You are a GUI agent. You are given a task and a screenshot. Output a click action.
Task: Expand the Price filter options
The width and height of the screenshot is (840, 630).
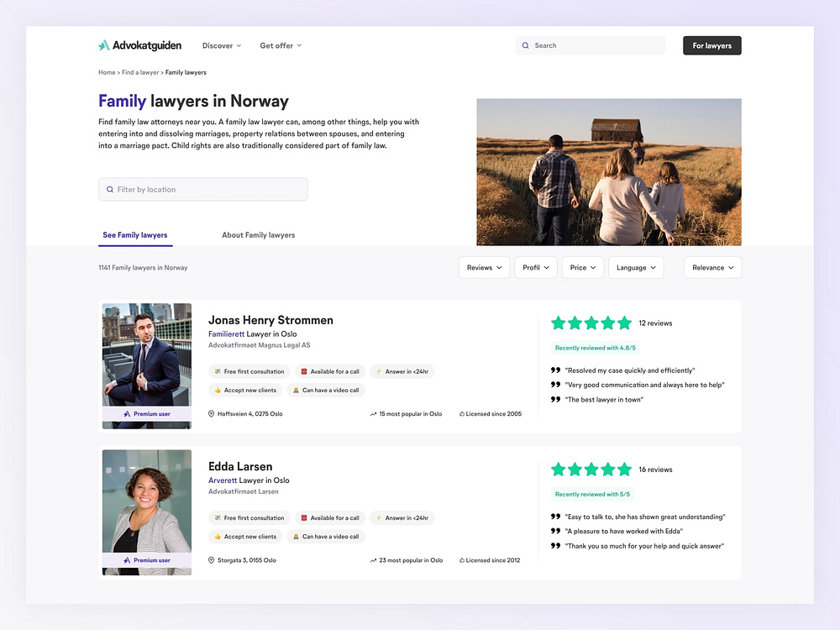(x=582, y=267)
